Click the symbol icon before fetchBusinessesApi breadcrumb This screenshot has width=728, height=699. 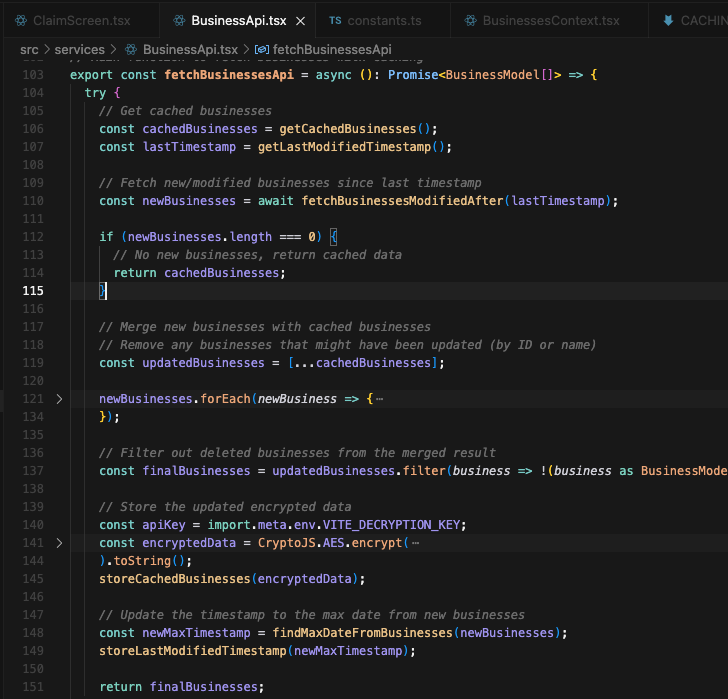(262, 50)
